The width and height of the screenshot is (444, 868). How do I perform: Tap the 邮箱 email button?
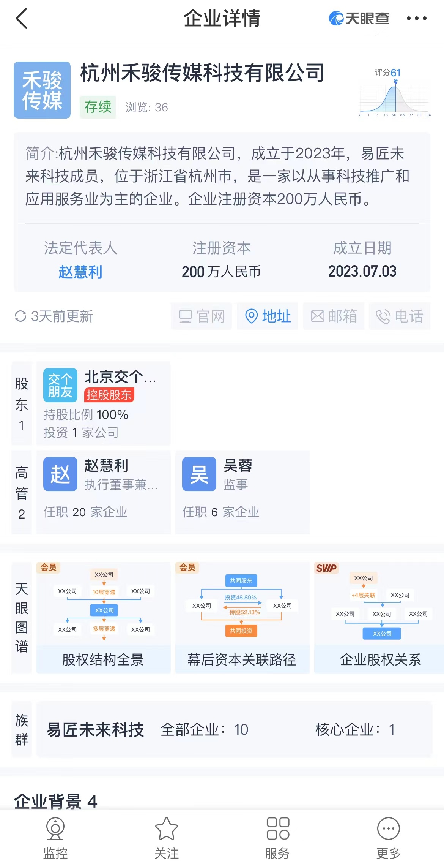tap(334, 316)
